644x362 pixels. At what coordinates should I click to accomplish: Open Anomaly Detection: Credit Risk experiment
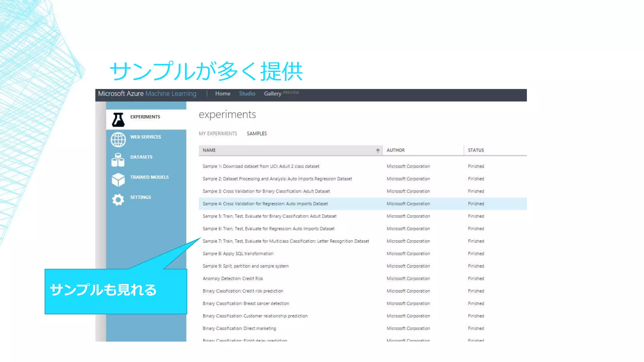(x=233, y=278)
